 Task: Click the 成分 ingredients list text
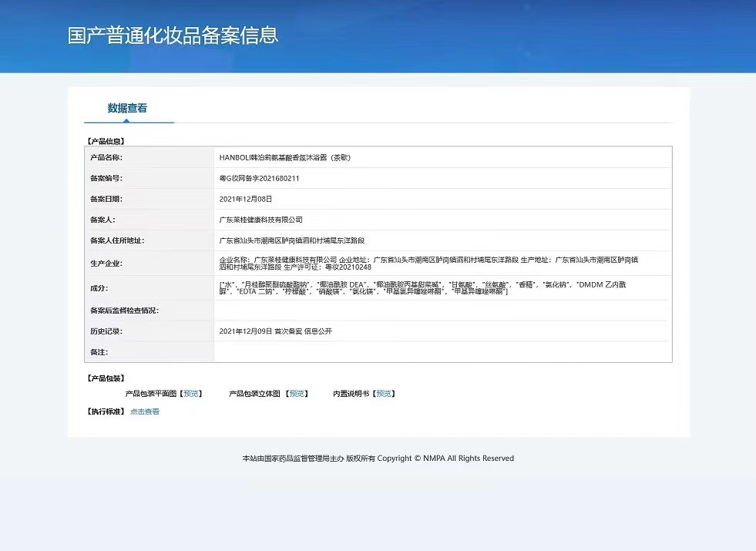(428, 288)
